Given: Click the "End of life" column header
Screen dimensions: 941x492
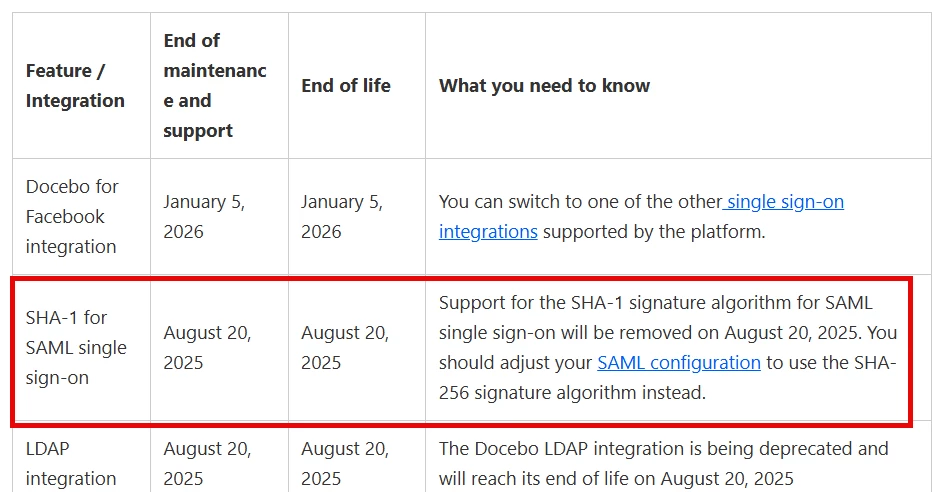Looking at the screenshot, I should (x=346, y=86).
